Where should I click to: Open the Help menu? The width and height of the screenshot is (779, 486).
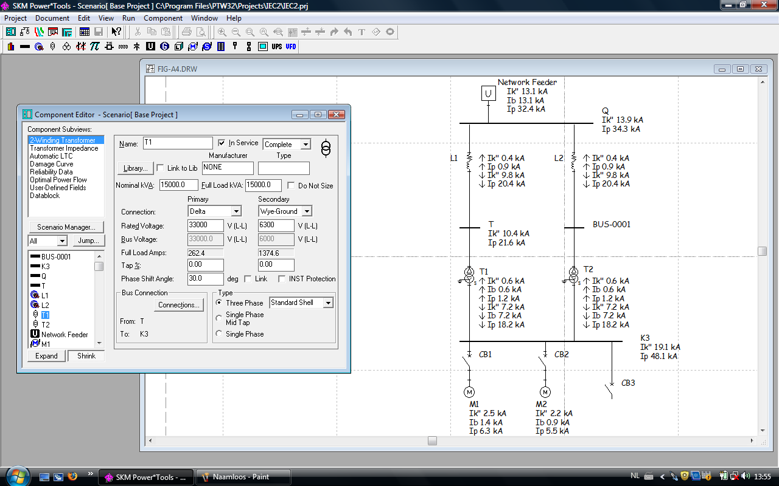point(234,18)
